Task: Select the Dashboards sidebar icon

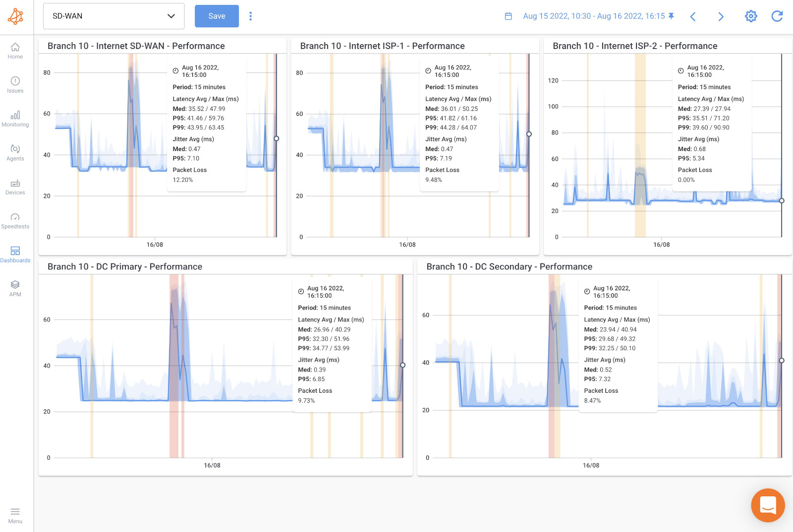Action: click(x=15, y=254)
